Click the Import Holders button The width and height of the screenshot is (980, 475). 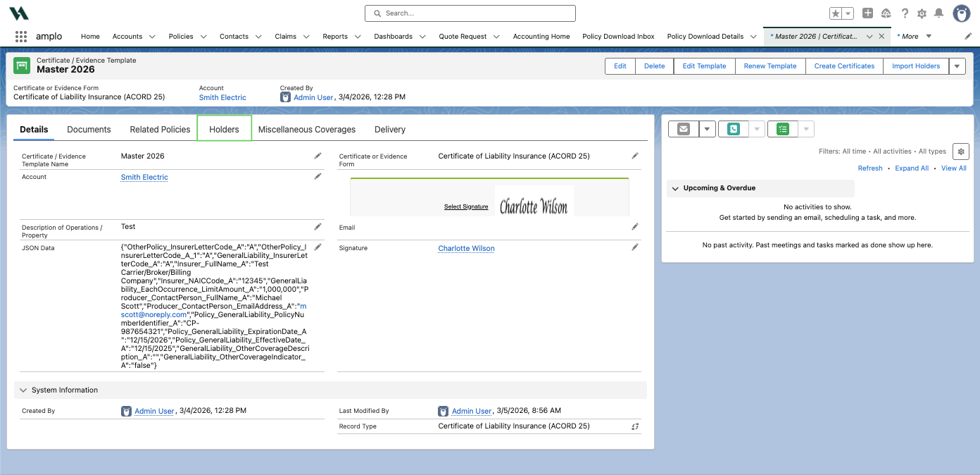(916, 66)
